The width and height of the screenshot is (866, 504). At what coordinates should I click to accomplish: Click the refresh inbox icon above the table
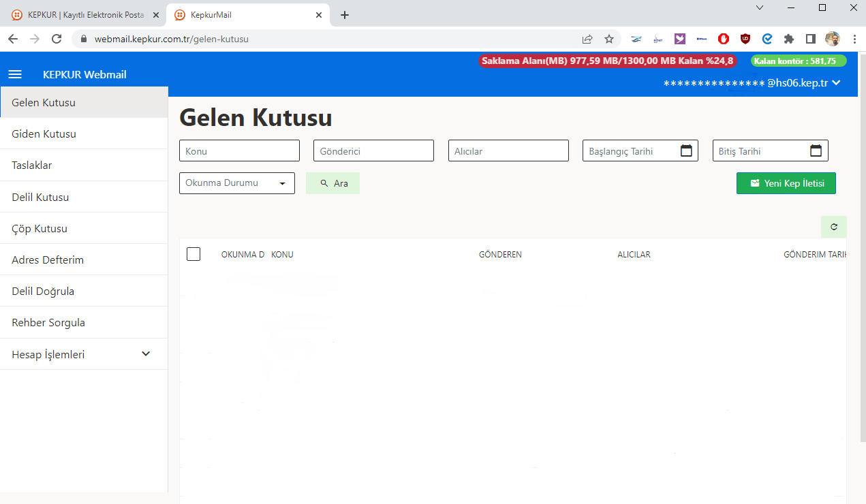834,227
